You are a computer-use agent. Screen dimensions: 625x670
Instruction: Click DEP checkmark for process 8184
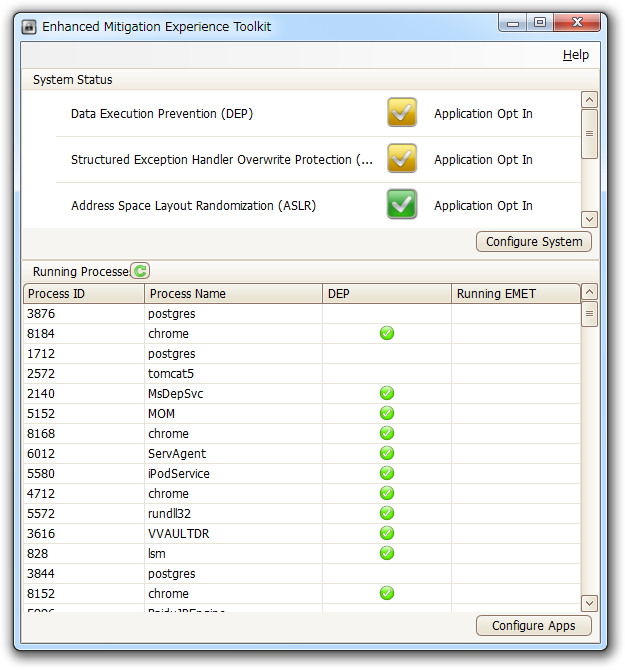coord(387,333)
